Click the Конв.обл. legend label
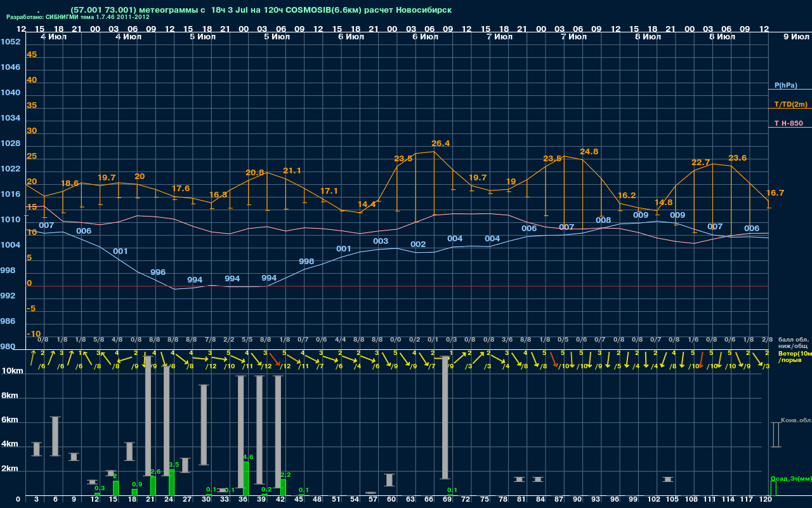The height and width of the screenshot is (508, 812). point(796,420)
